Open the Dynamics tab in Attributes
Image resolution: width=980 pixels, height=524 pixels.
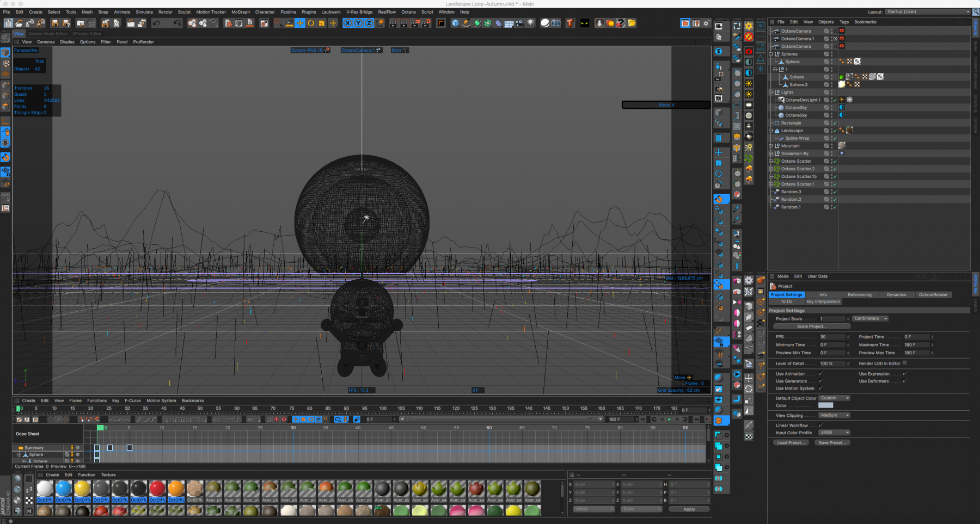point(896,294)
